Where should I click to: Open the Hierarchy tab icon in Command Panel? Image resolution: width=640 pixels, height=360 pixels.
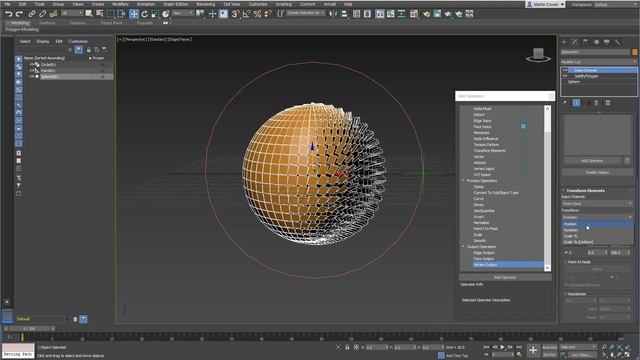click(585, 42)
